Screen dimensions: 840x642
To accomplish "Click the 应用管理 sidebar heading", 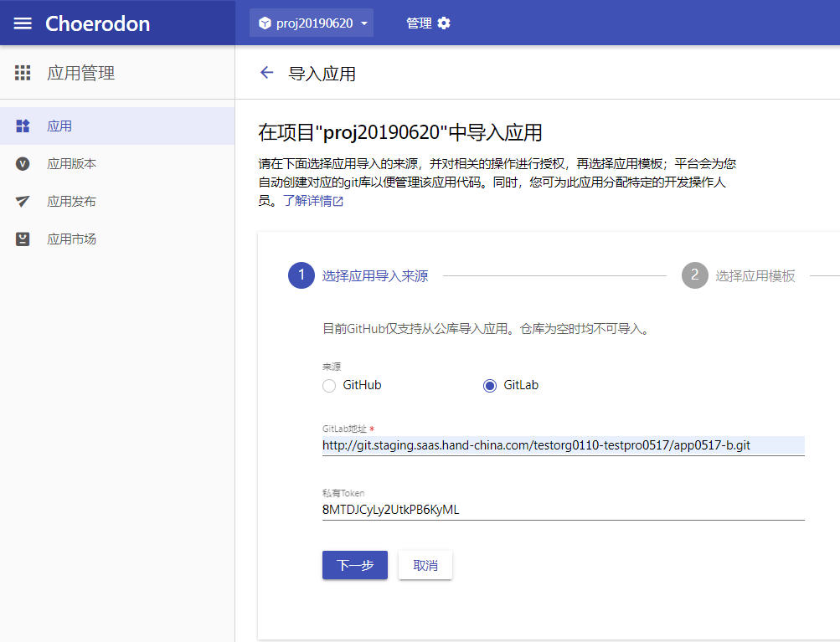I will (x=81, y=73).
